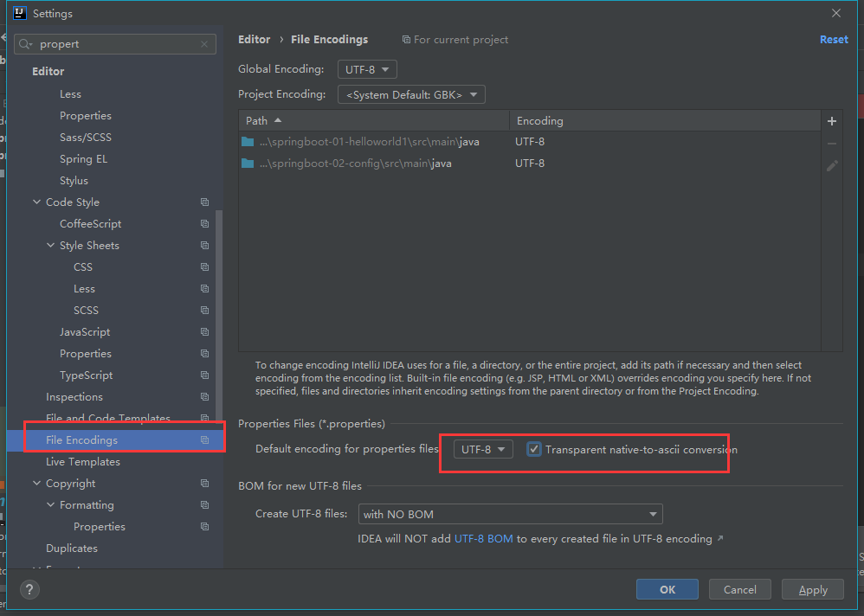Toggle Transparent native-to-ascii conversion checkbox
The width and height of the screenshot is (864, 616).
pyautogui.click(x=533, y=449)
